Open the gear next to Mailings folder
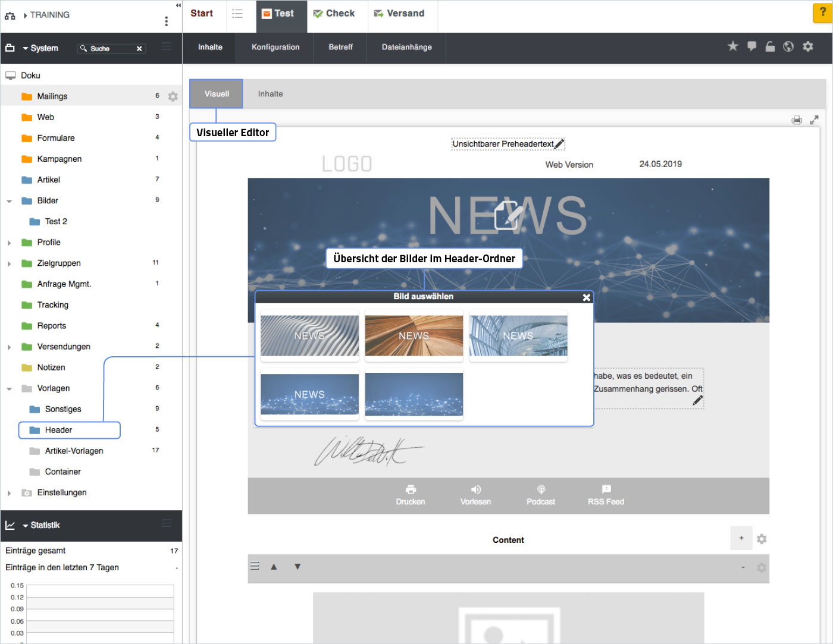Viewport: 833px width, 644px height. click(173, 96)
